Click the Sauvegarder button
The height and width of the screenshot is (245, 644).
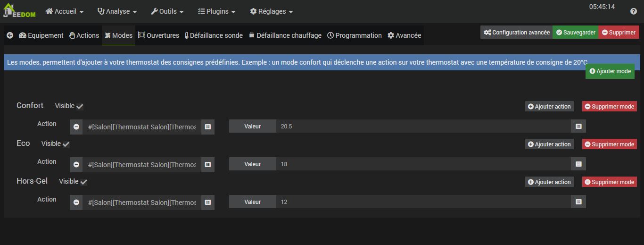coord(575,33)
